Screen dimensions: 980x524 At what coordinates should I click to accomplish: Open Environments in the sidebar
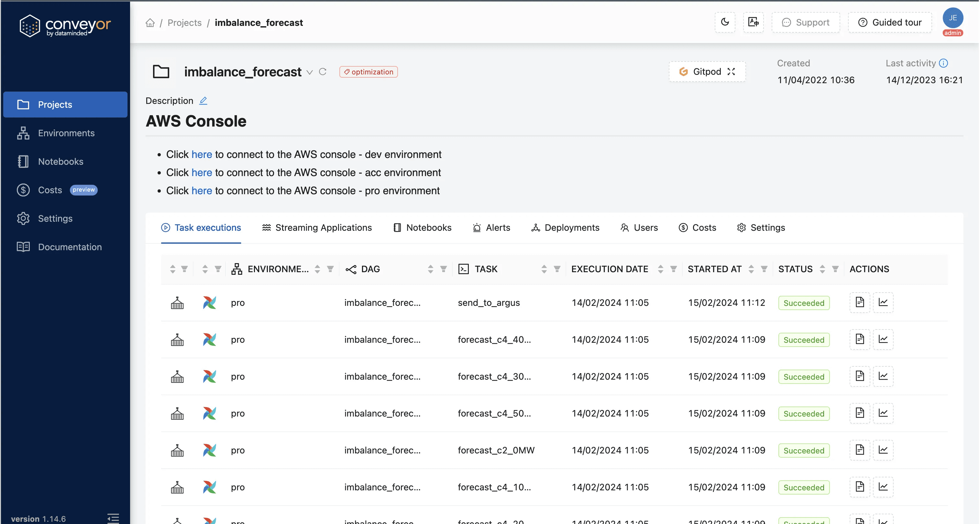coord(66,133)
